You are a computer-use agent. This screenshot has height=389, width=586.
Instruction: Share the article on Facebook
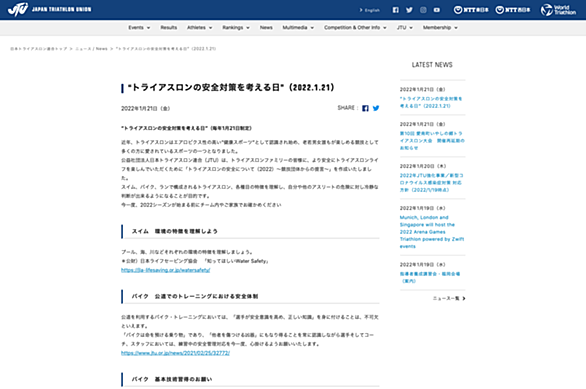[x=365, y=108]
